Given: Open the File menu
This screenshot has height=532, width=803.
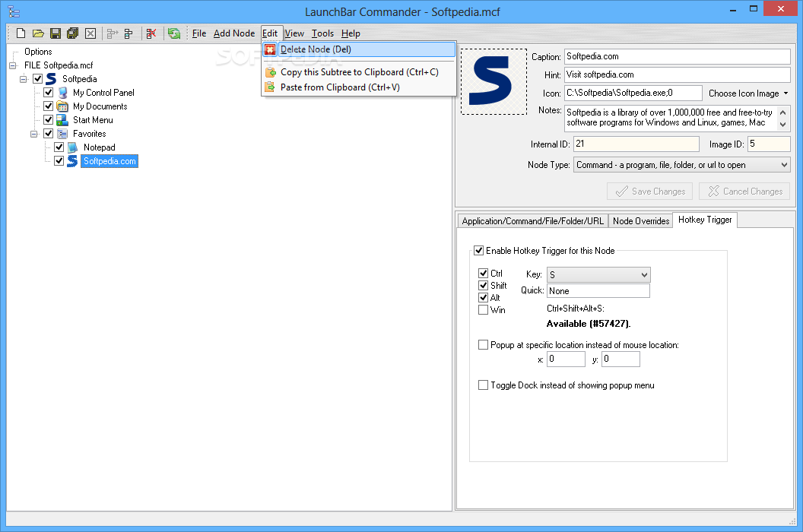Looking at the screenshot, I should [198, 33].
